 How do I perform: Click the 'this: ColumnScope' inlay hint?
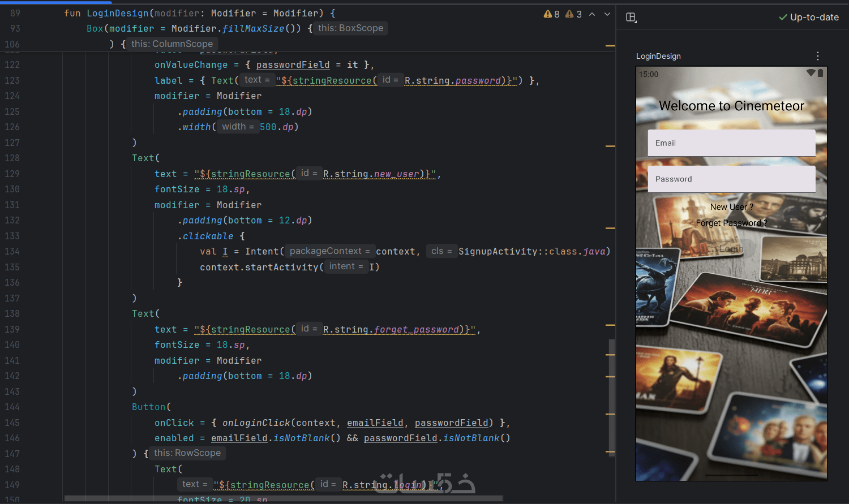pos(172,44)
